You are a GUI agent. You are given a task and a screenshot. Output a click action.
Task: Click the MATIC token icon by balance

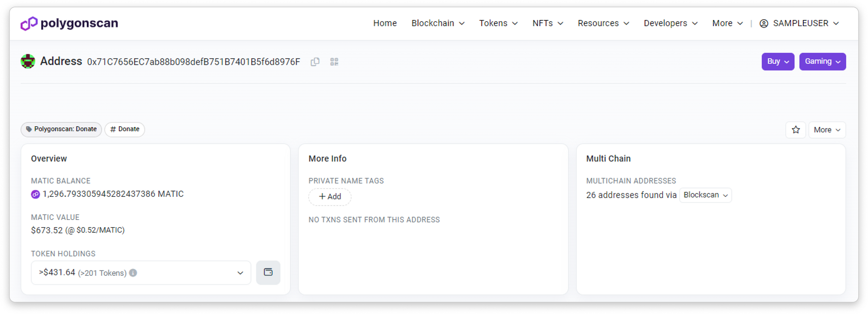[x=36, y=194]
